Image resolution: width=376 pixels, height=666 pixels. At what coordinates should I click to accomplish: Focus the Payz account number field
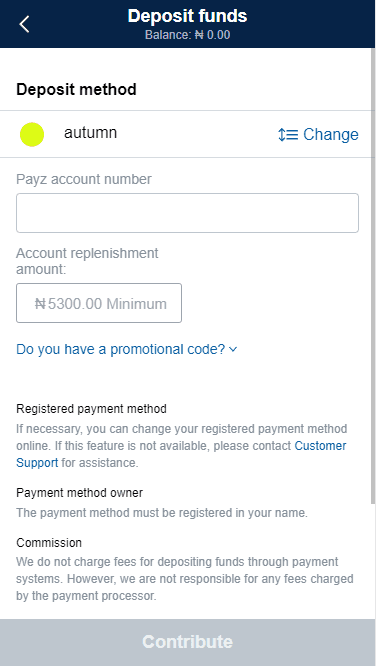(187, 213)
